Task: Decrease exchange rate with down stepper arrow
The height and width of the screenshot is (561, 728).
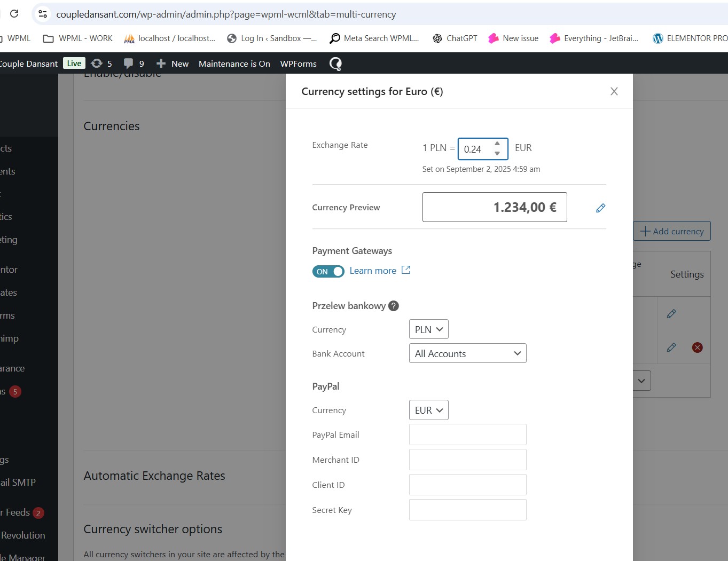Action: tap(497, 154)
